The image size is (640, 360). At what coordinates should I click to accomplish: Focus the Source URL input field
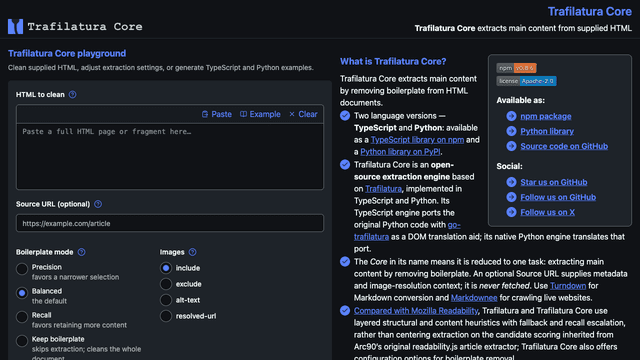[x=170, y=223]
